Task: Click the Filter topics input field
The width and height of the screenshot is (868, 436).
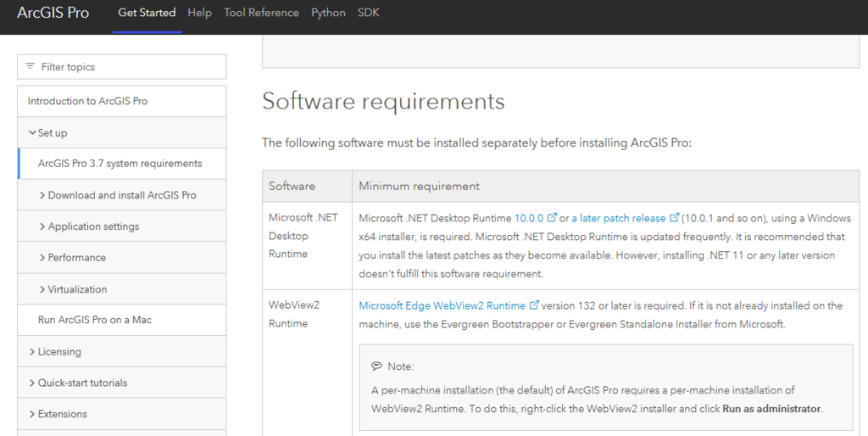Action: click(122, 66)
